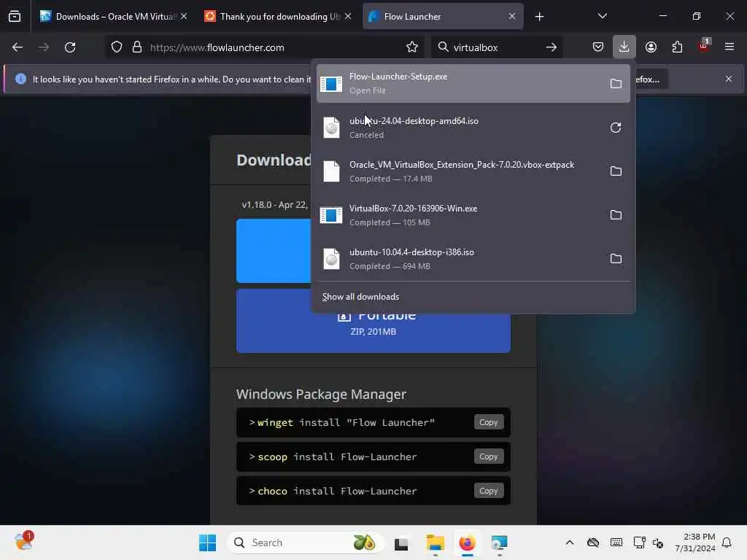Viewport: 747px width, 560px height.
Task: Show ubuntu-10.04.4 ISO in folder
Action: [616, 259]
